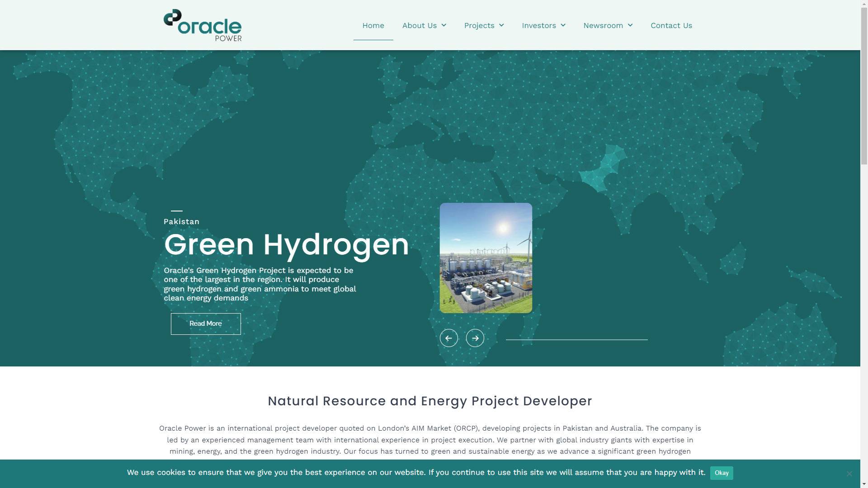Advance to next slide with right arrow
This screenshot has height=488, width=868.
(475, 338)
